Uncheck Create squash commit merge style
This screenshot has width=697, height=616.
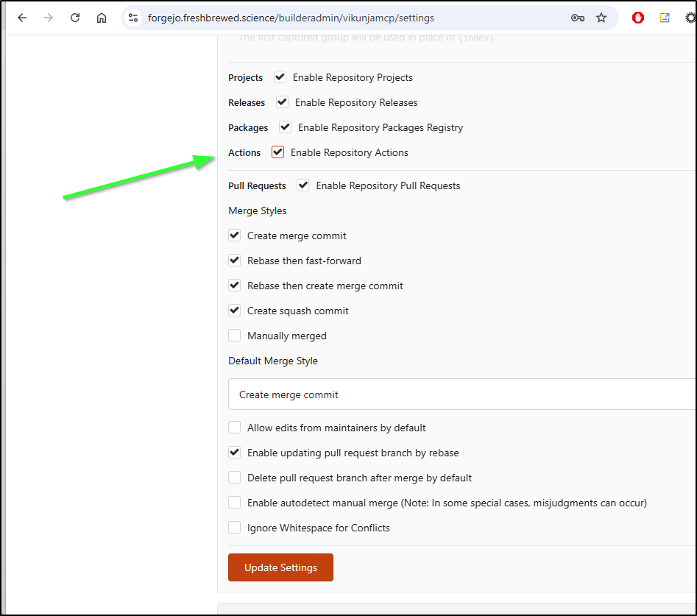click(235, 311)
